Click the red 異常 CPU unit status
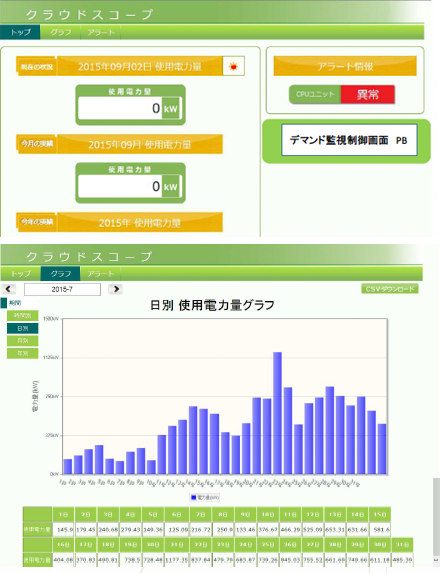Viewport: 441px width, 573px height. coord(368,95)
